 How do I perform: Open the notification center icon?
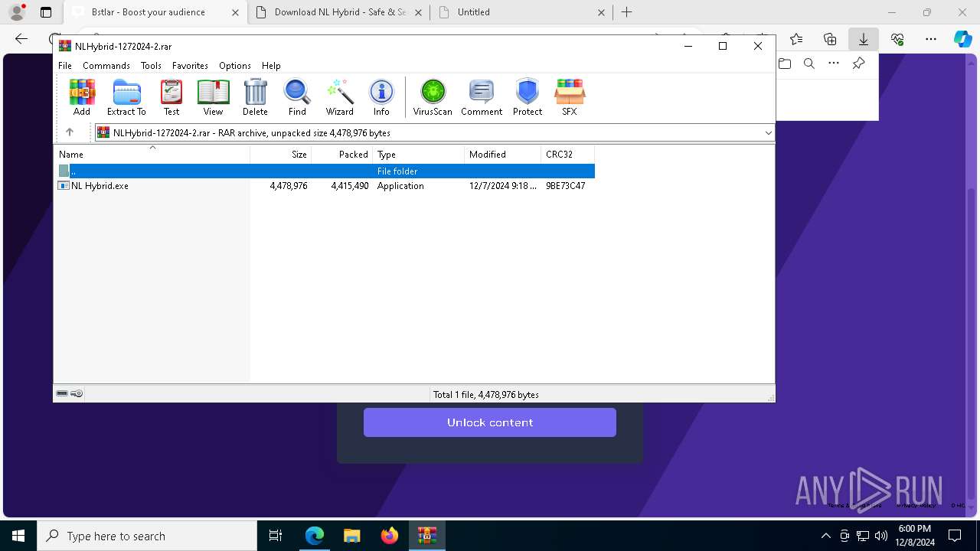[955, 536]
